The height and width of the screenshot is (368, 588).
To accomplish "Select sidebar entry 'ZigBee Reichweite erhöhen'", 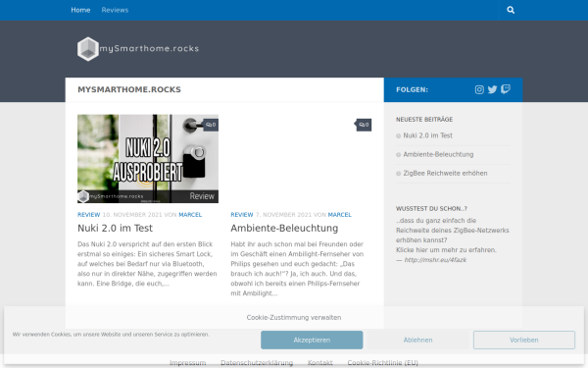I will coord(445,173).
